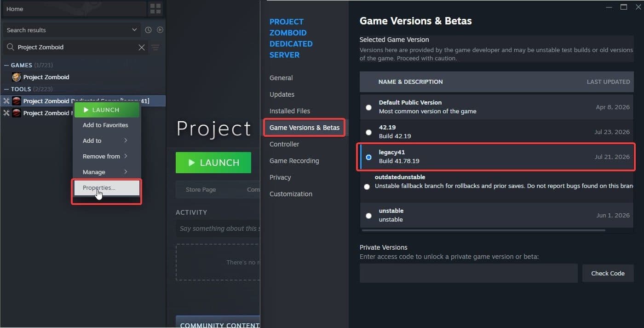Click the grid view icon beside Home
This screenshot has width=644, height=328.
[x=155, y=8]
